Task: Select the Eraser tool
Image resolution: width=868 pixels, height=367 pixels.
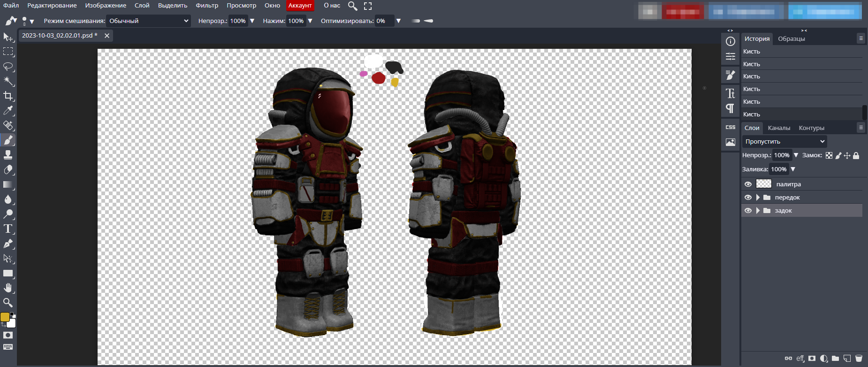Action: [8, 170]
